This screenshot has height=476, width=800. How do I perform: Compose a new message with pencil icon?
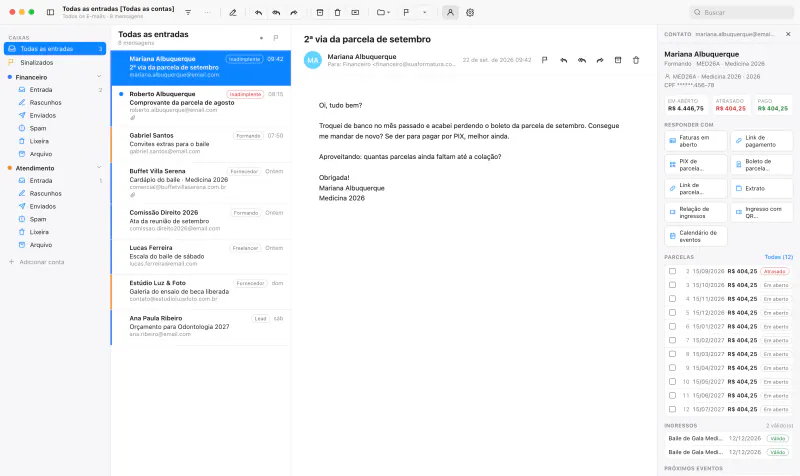[233, 12]
